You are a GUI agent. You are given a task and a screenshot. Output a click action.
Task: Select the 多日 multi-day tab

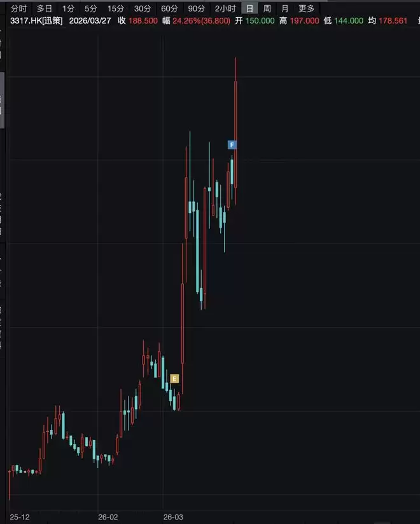click(x=44, y=9)
